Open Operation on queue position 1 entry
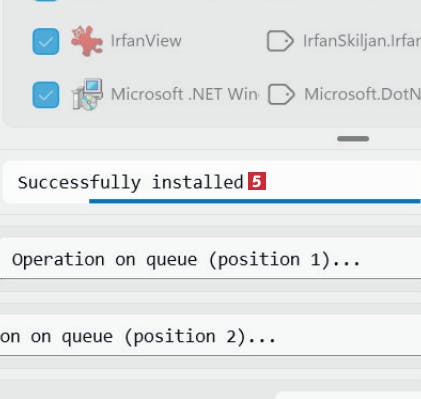 pos(210,258)
